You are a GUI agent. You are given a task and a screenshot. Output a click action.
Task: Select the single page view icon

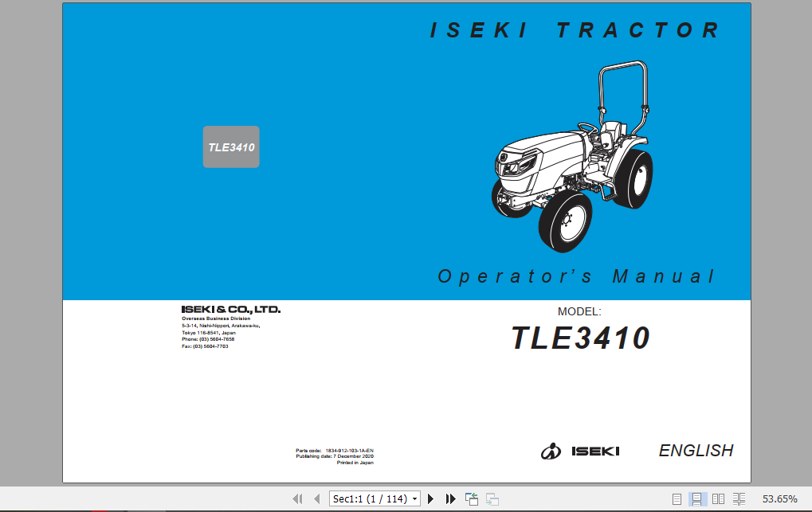pyautogui.click(x=677, y=498)
